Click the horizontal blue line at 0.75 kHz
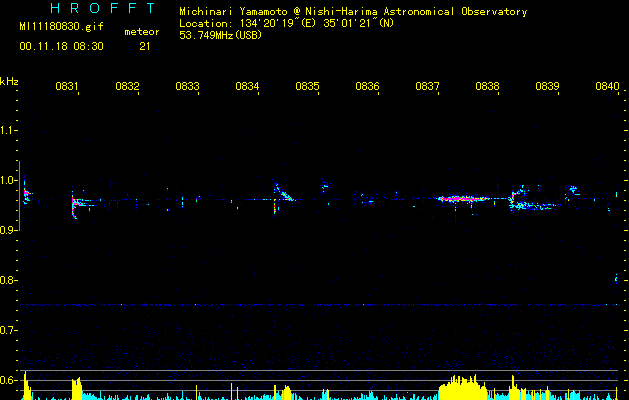Image resolution: width=629 pixels, height=400 pixels. (x=319, y=305)
